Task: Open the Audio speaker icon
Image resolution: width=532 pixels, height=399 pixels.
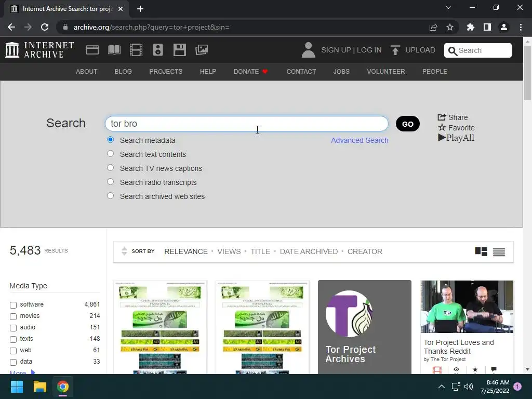Action: tap(158, 50)
